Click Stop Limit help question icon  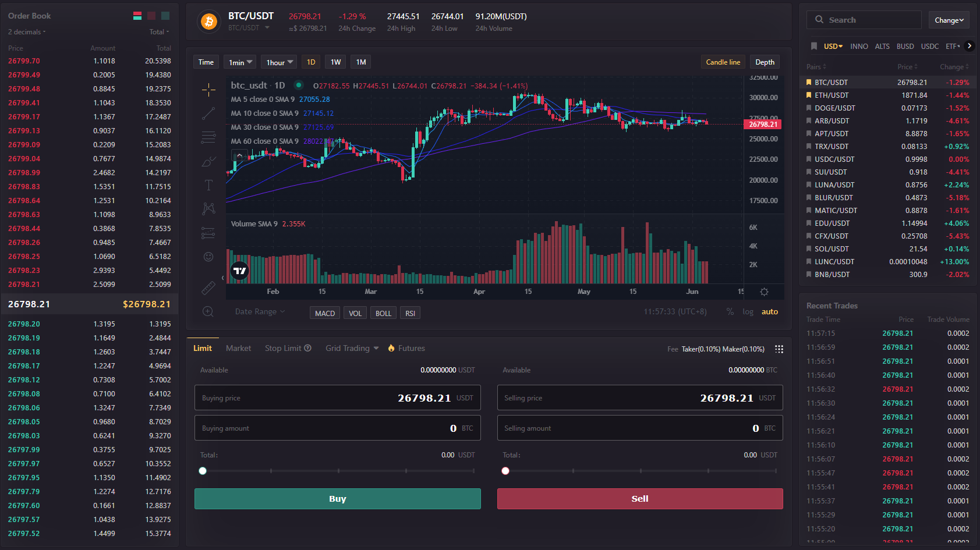[x=308, y=348]
